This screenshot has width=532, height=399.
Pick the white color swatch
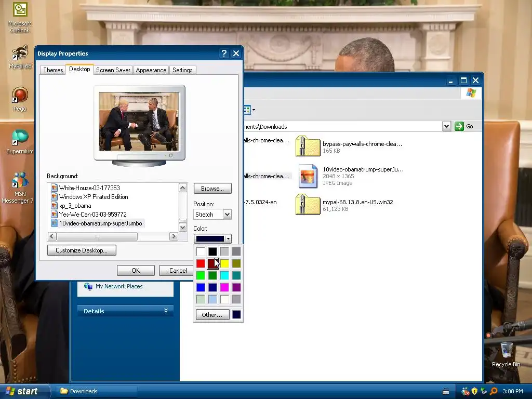click(201, 251)
